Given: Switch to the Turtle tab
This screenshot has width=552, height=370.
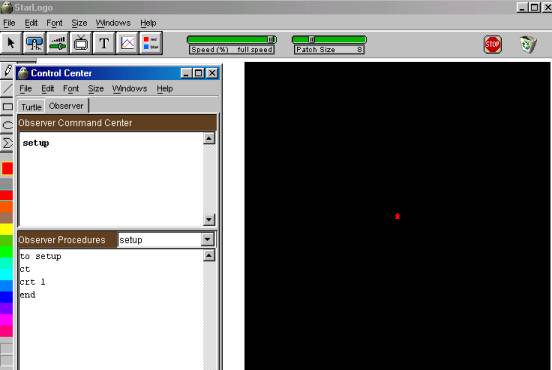Looking at the screenshot, I should pyautogui.click(x=31, y=107).
